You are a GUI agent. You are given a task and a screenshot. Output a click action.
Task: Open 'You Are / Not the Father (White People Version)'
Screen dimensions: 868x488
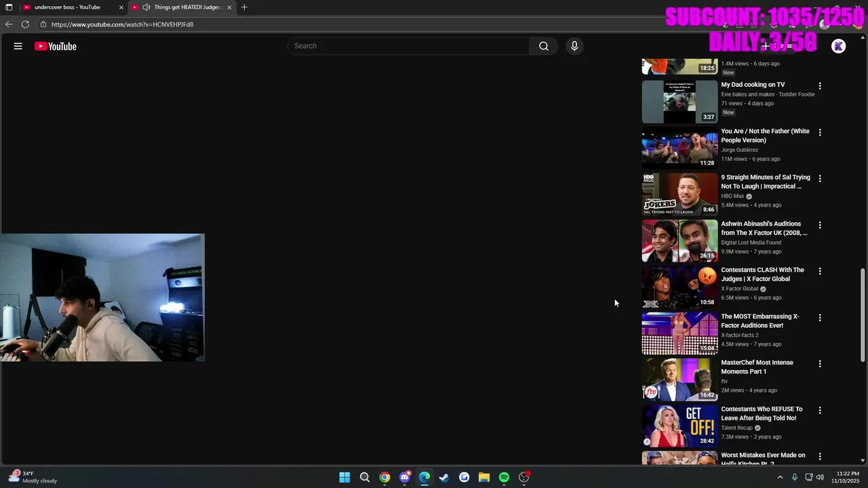click(x=765, y=136)
